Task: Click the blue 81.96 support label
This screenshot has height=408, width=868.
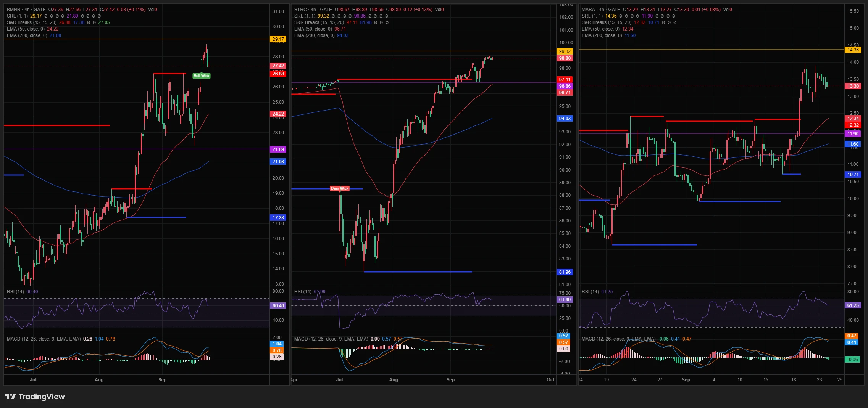Action: pyautogui.click(x=565, y=272)
